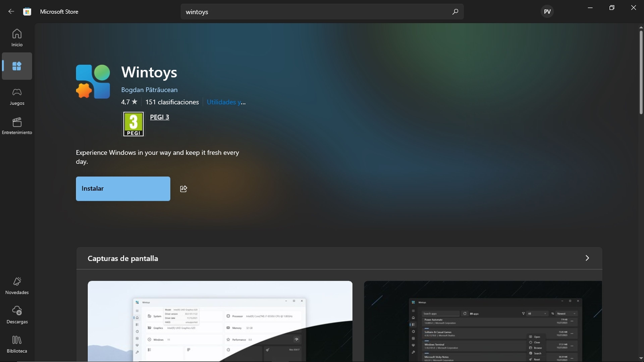Click the vertical scrollbar thumb
This screenshot has width=644, height=362.
(641, 72)
